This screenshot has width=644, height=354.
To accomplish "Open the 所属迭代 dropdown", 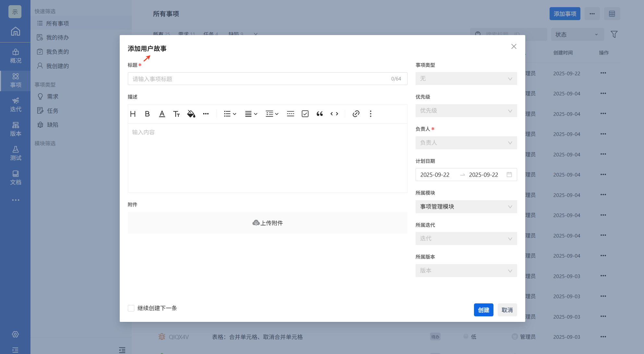I will pyautogui.click(x=466, y=238).
